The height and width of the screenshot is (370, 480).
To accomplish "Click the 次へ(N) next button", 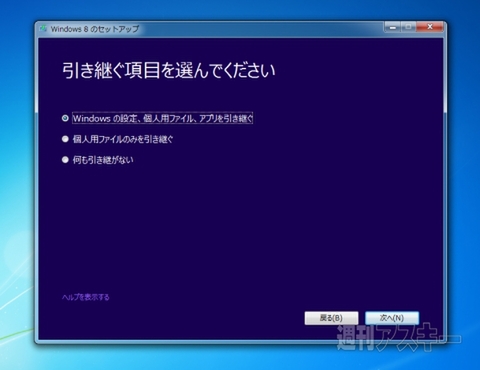I will (392, 318).
